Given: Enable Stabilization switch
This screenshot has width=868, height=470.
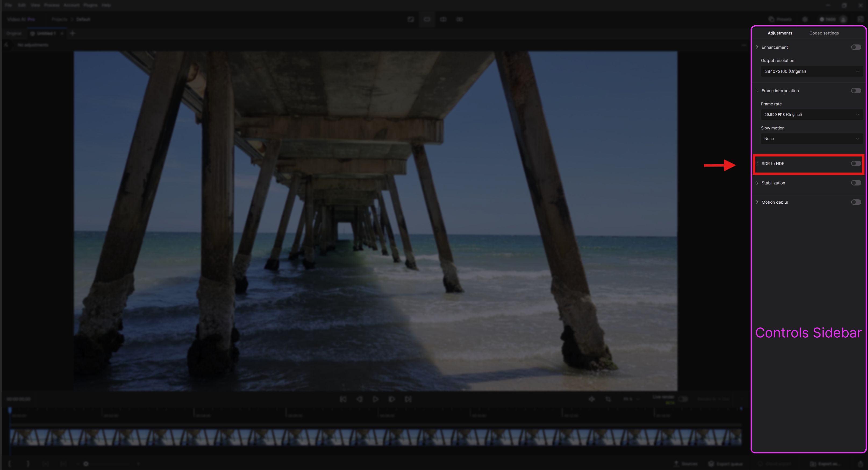Looking at the screenshot, I should (856, 183).
